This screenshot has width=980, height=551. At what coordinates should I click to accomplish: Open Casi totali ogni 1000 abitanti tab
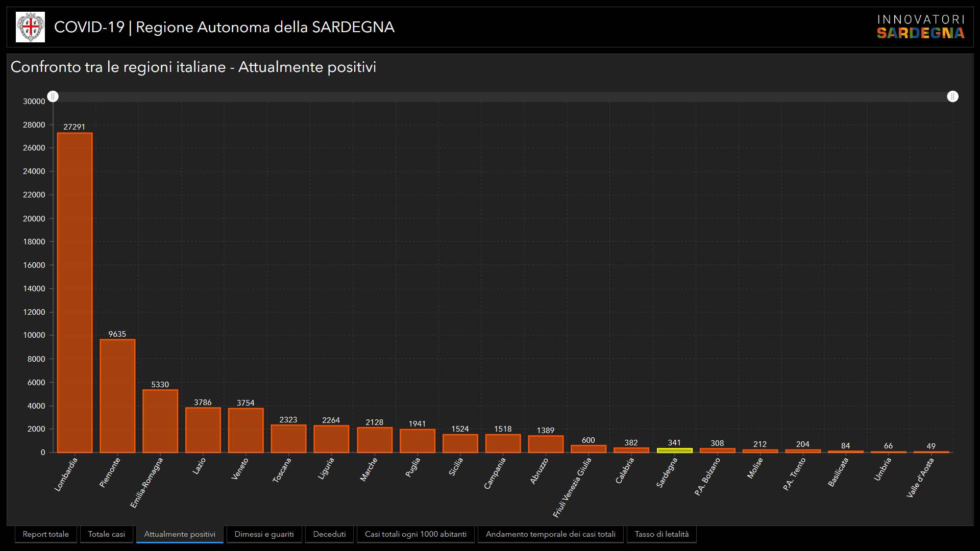tap(415, 534)
